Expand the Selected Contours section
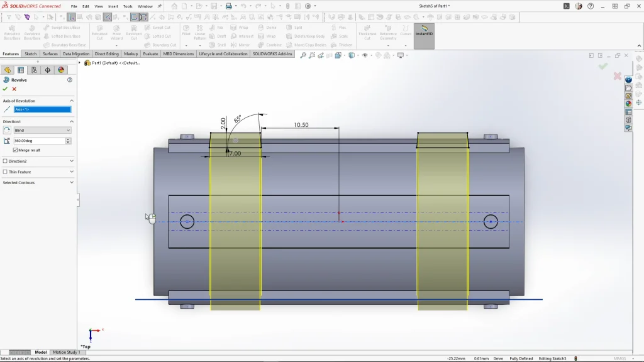 coord(72,183)
